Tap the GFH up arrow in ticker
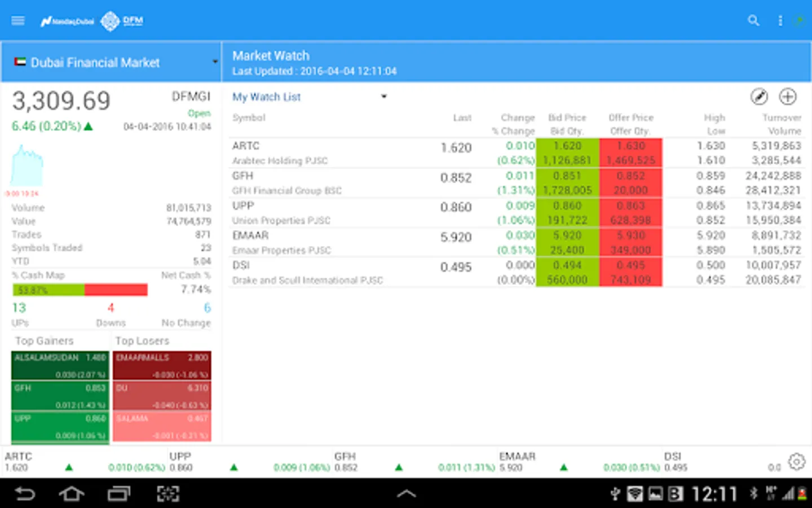The height and width of the screenshot is (508, 812). (x=399, y=467)
